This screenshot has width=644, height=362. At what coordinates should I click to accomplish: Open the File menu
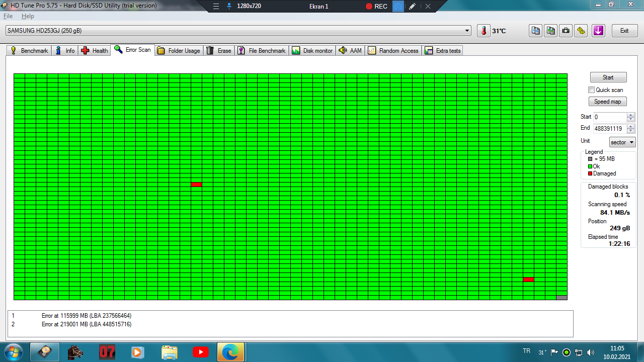[x=8, y=16]
